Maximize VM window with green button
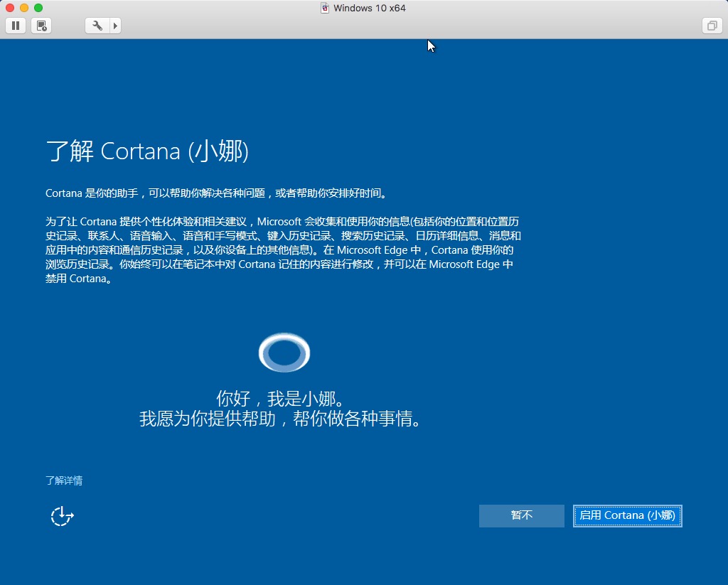The width and height of the screenshot is (728, 585). pos(38,8)
